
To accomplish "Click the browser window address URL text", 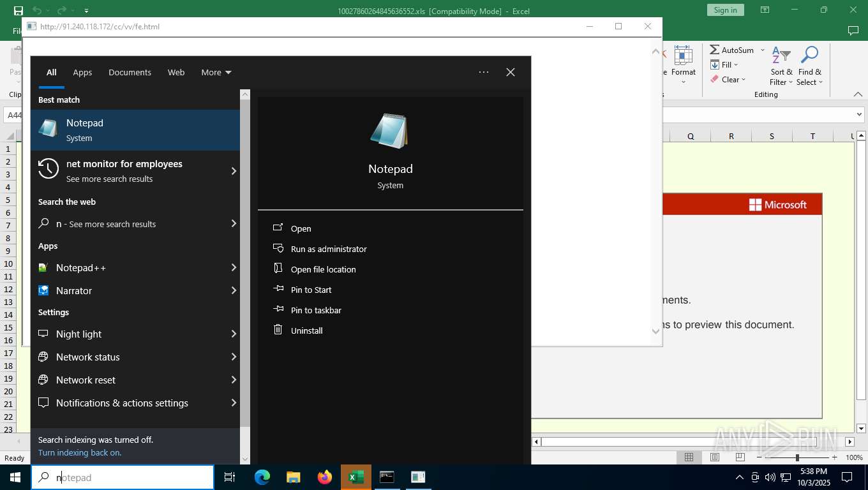I will [x=100, y=26].
